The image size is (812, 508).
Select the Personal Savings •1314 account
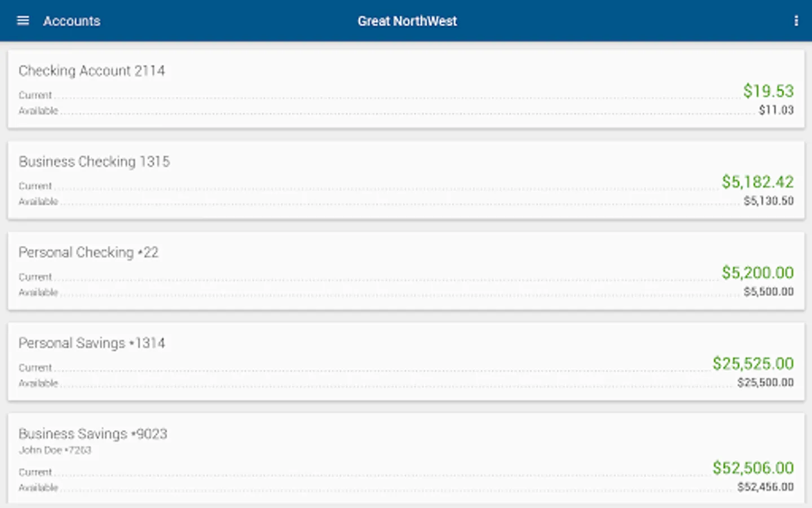(x=92, y=343)
